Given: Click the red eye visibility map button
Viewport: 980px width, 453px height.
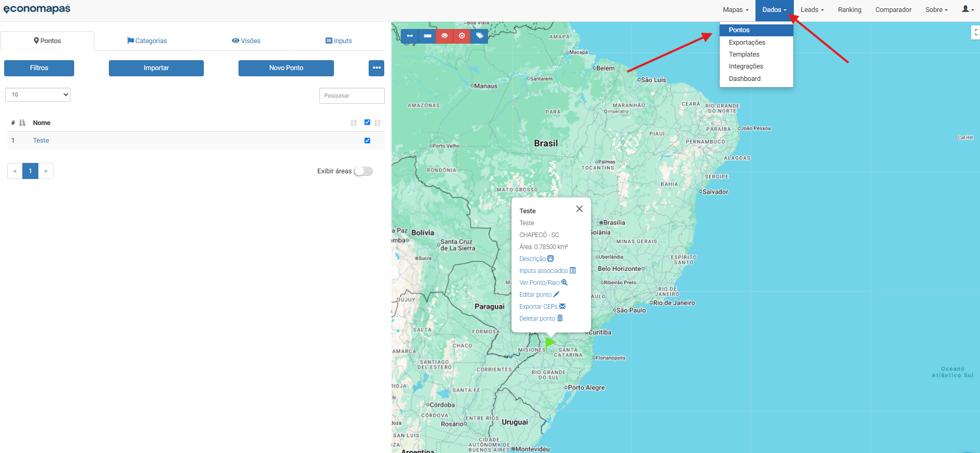Looking at the screenshot, I should (444, 36).
